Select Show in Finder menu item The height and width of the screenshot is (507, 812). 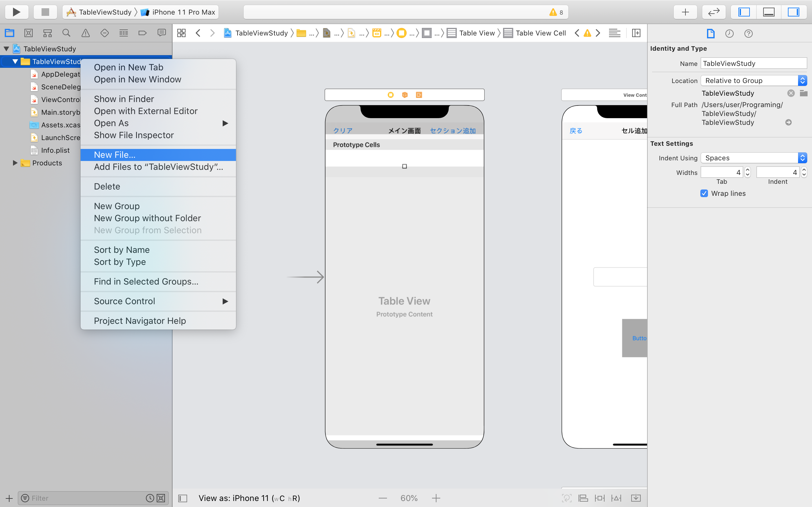(x=124, y=99)
